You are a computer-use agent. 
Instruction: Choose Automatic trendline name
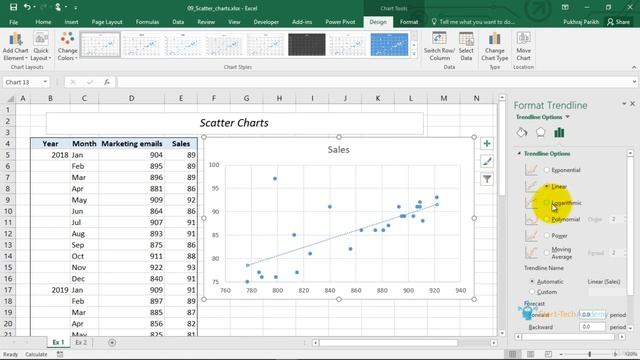pos(532,281)
